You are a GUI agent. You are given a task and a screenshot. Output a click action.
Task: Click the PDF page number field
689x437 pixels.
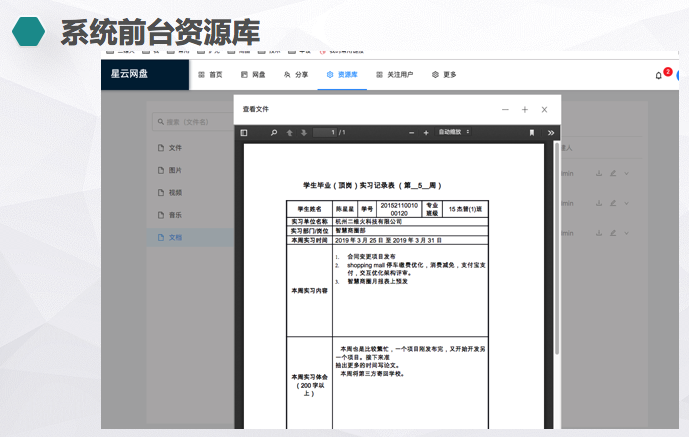325,132
